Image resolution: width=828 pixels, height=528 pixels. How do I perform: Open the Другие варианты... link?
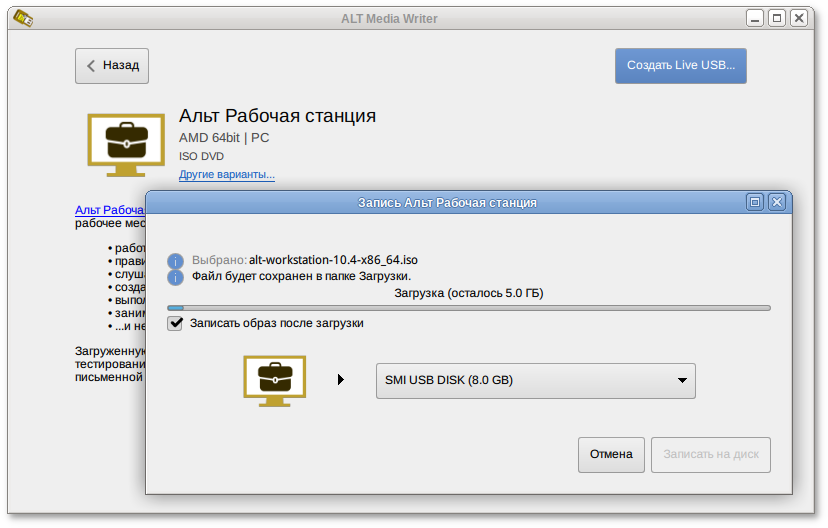tap(227, 175)
